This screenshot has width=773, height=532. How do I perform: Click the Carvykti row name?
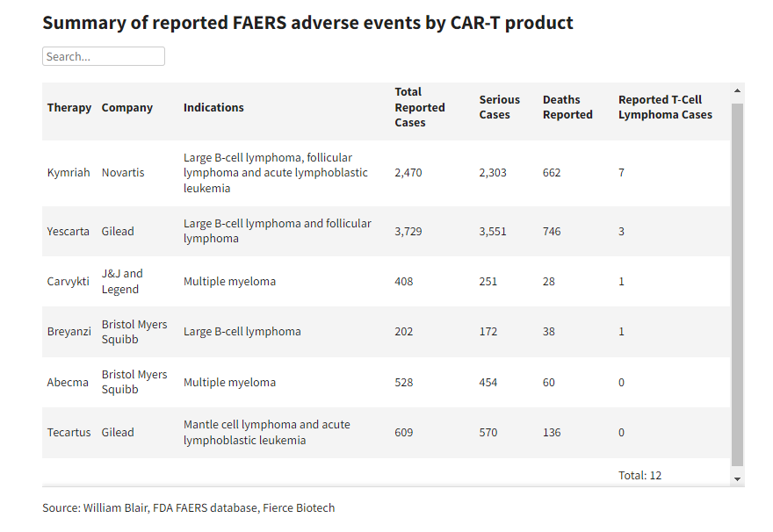(x=69, y=282)
